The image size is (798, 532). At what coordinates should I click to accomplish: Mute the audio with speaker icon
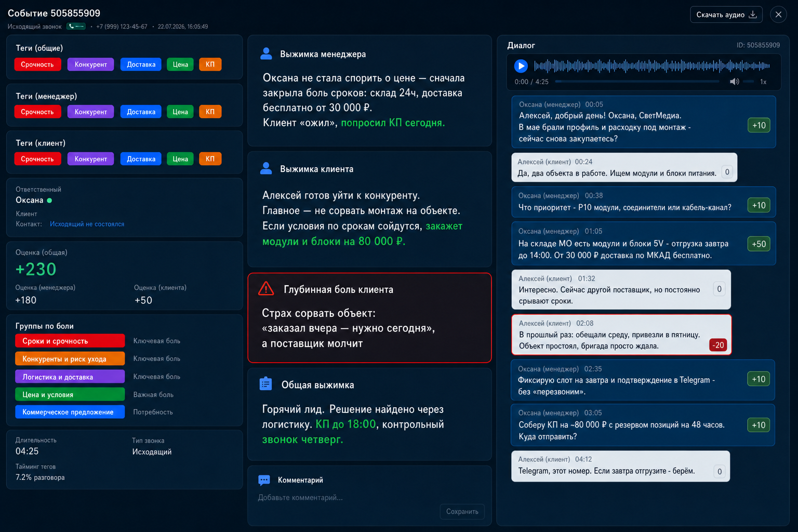click(x=734, y=82)
